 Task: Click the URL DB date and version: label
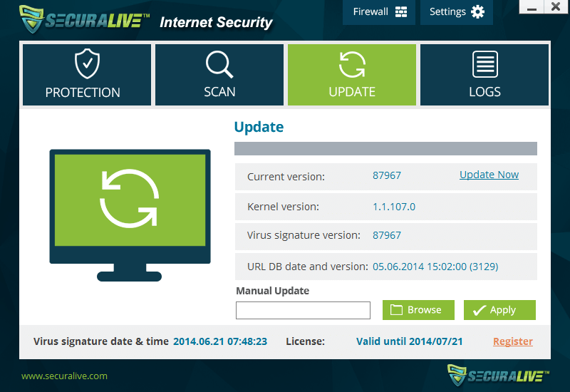[308, 267]
